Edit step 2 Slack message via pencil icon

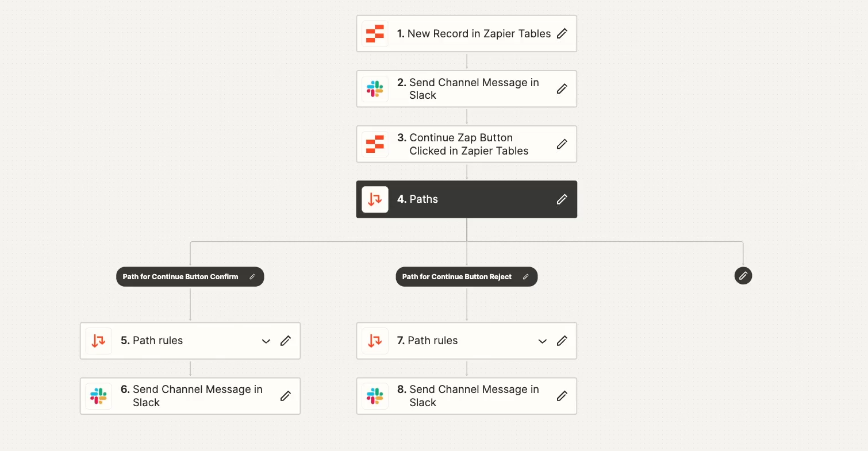pyautogui.click(x=562, y=88)
